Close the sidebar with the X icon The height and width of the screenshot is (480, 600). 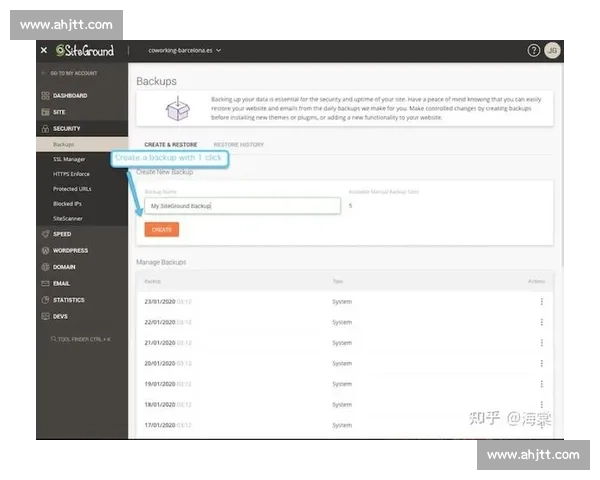click(44, 50)
